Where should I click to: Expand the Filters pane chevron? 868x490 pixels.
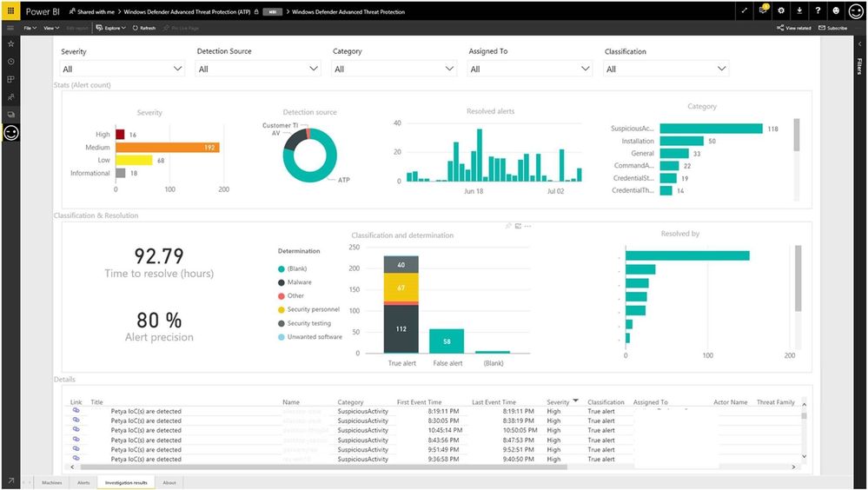click(859, 43)
